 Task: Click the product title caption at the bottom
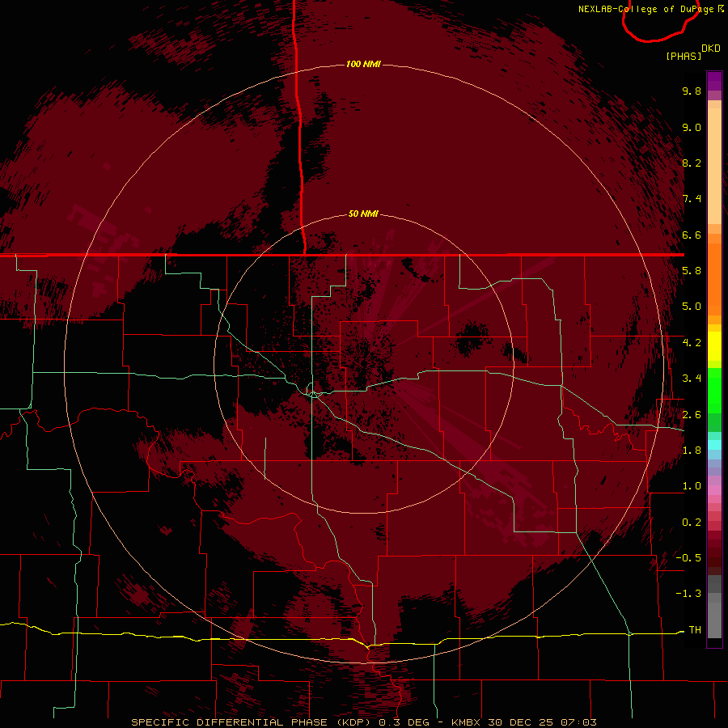(x=363, y=722)
